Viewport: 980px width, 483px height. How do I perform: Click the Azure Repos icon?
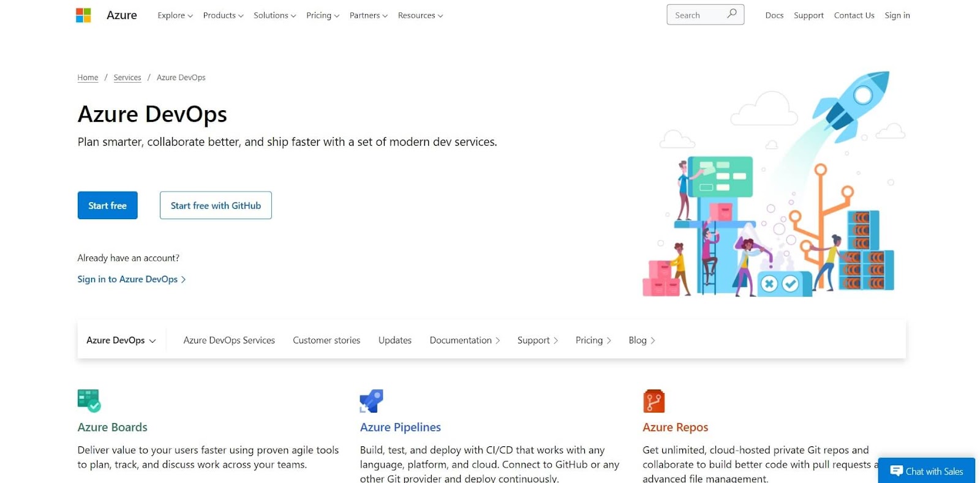click(654, 401)
